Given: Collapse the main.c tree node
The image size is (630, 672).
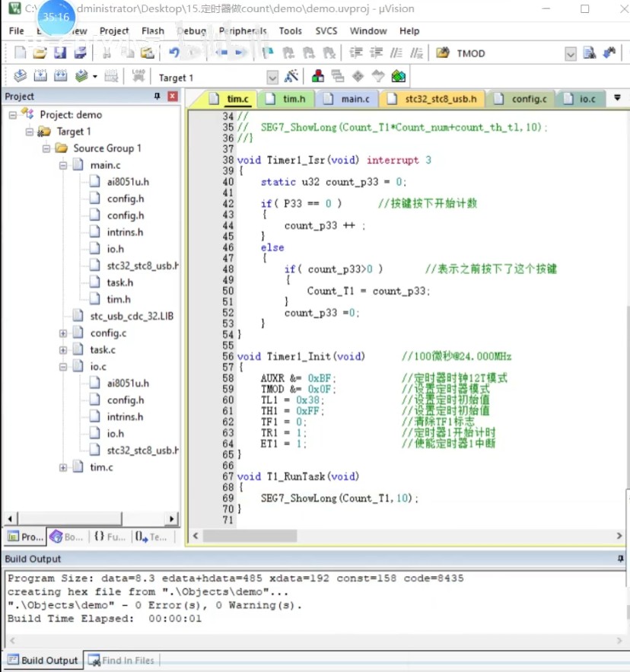Looking at the screenshot, I should 63,165.
